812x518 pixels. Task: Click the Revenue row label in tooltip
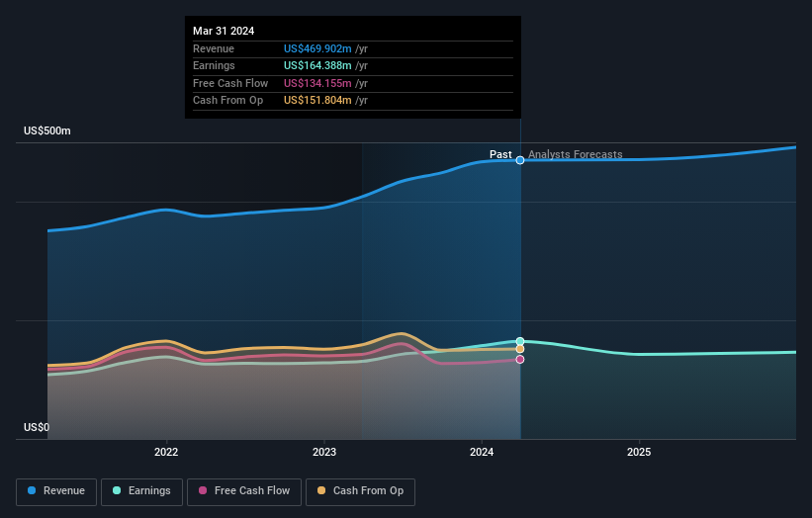click(x=214, y=48)
